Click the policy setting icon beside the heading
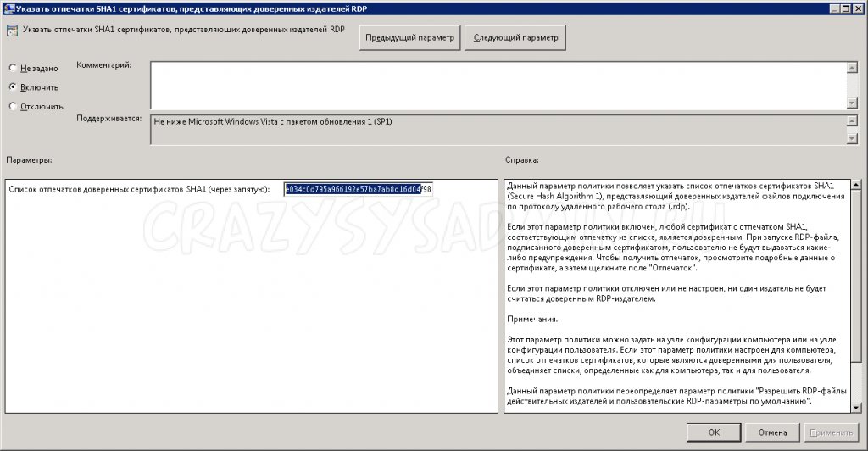This screenshot has height=451, width=868. [x=12, y=31]
